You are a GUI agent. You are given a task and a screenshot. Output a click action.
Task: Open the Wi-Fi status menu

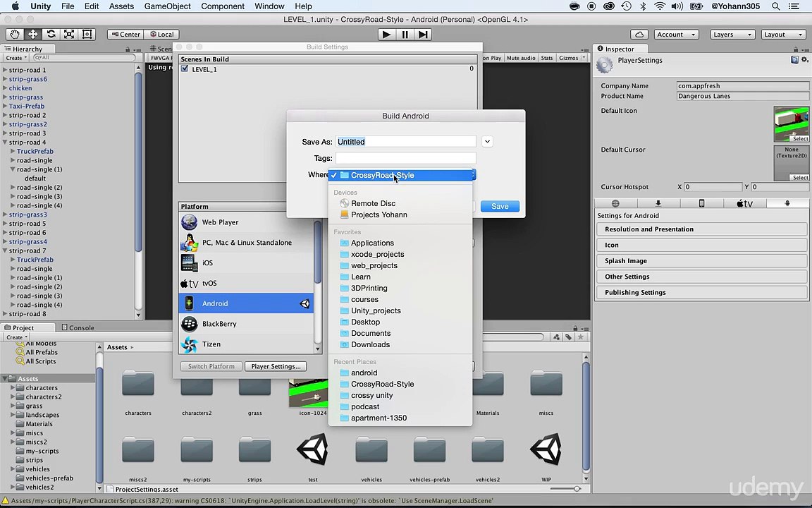(x=659, y=6)
